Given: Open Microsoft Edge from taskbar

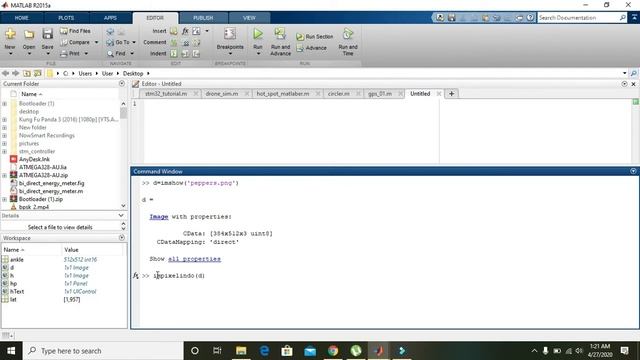Looking at the screenshot, I should click(264, 351).
